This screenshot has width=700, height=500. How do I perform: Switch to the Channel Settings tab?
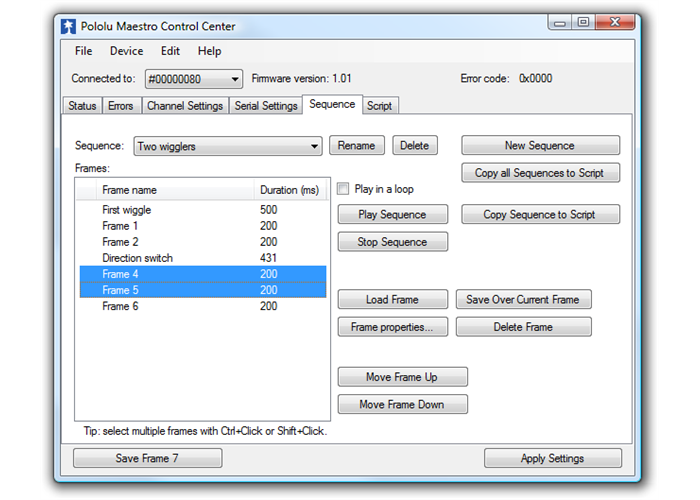(x=184, y=106)
